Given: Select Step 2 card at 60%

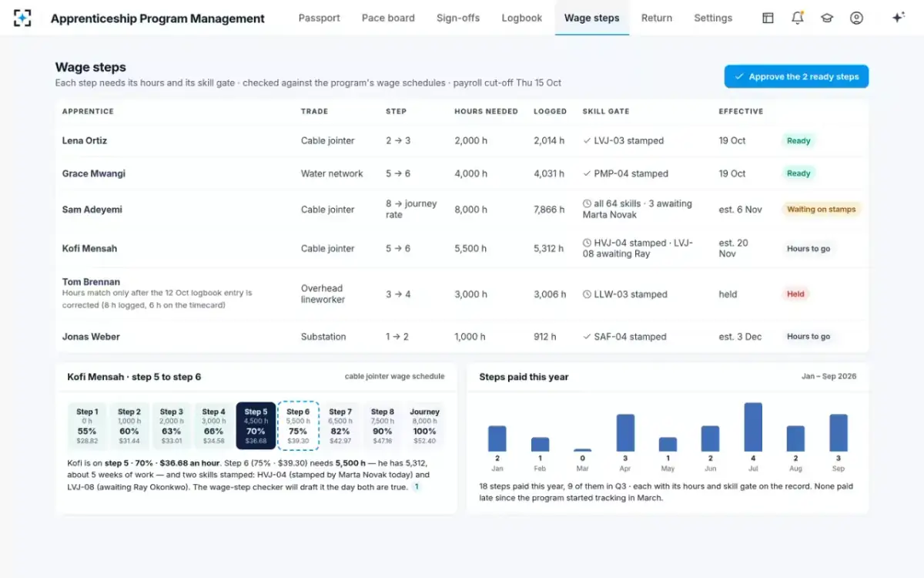Looking at the screenshot, I should point(129,426).
